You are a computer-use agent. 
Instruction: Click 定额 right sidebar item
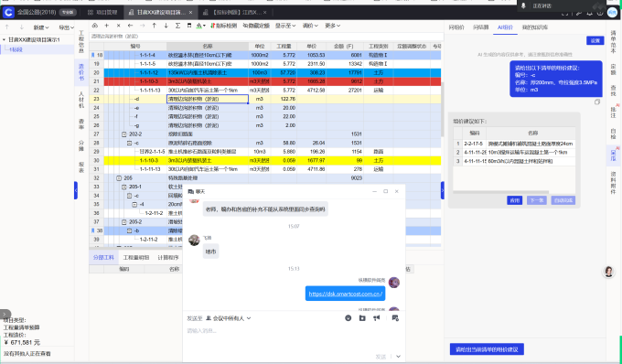coord(613,70)
